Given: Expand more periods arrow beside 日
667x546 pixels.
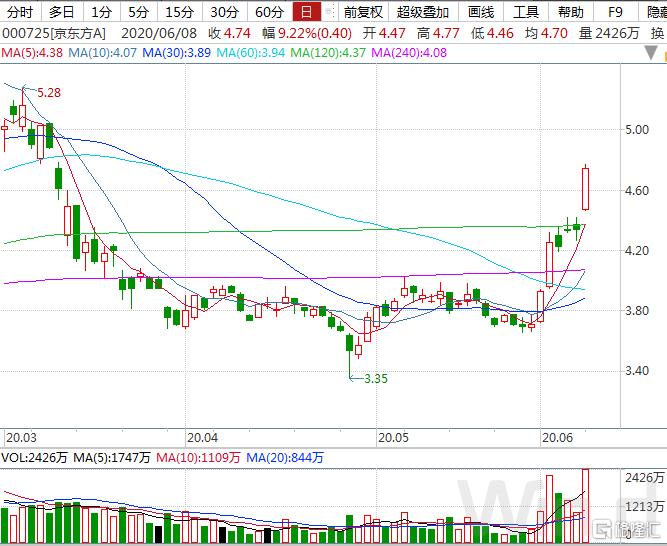Looking at the screenshot, I should click(329, 11).
